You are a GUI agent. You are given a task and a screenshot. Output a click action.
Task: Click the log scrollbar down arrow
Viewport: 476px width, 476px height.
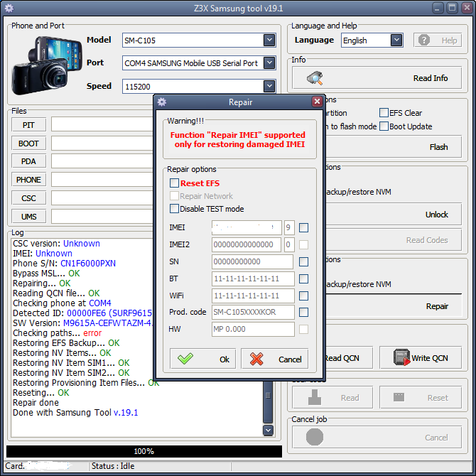[x=268, y=430]
